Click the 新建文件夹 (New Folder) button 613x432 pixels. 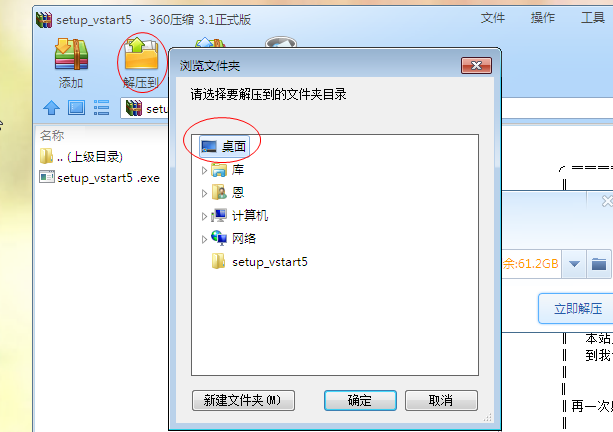tap(243, 400)
